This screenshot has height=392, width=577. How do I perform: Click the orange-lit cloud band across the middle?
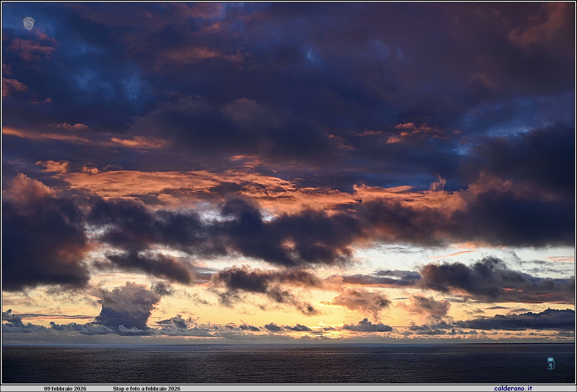coord(178,183)
